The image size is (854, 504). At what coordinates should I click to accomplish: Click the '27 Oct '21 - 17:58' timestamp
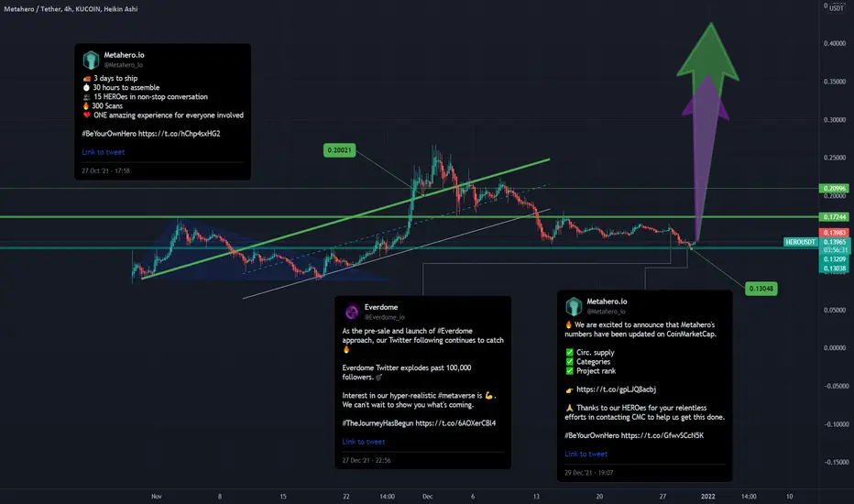(x=105, y=170)
